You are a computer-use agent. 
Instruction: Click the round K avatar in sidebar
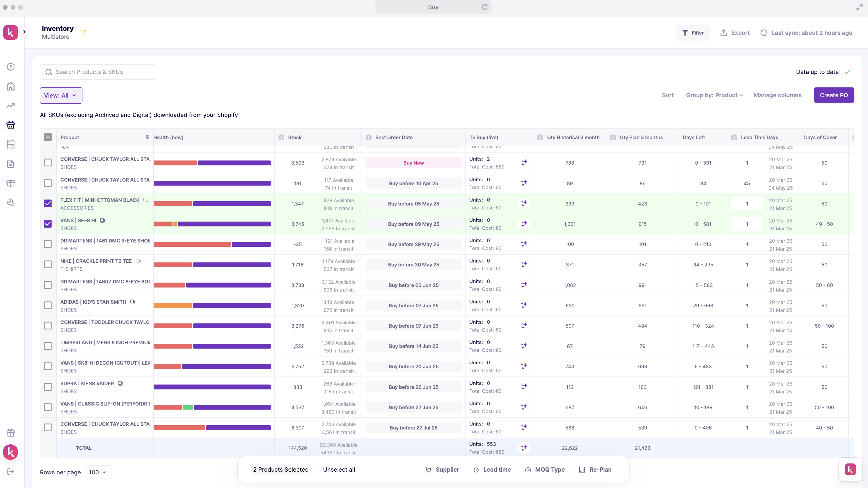10,452
